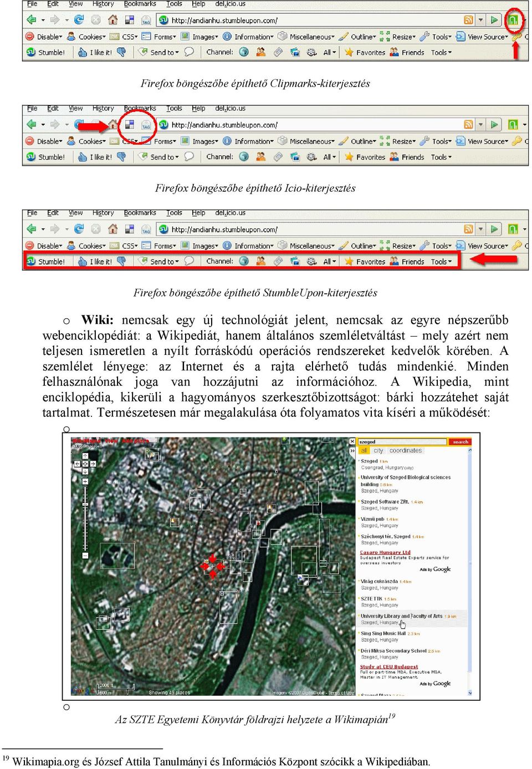Screen dimensions: 532x769
Task: Click the green Clipmarks icon in the Clipmarks screenshot
Action: coord(513,21)
